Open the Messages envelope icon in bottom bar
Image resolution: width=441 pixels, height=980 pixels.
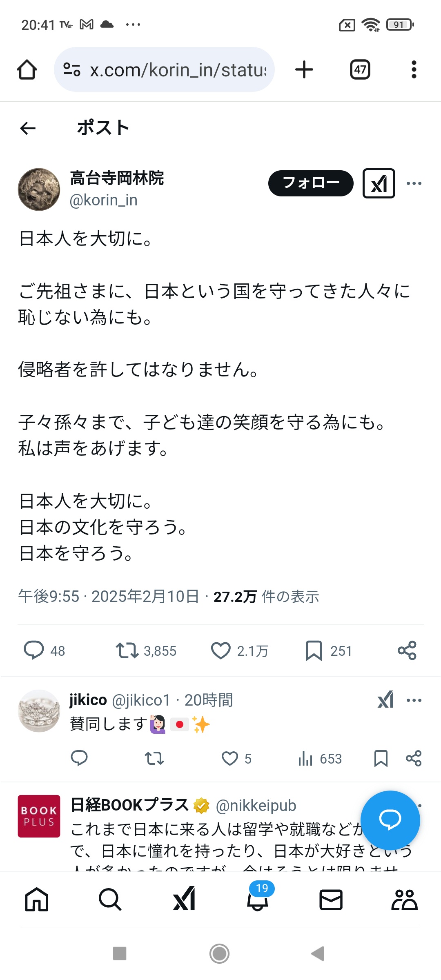coord(331,900)
